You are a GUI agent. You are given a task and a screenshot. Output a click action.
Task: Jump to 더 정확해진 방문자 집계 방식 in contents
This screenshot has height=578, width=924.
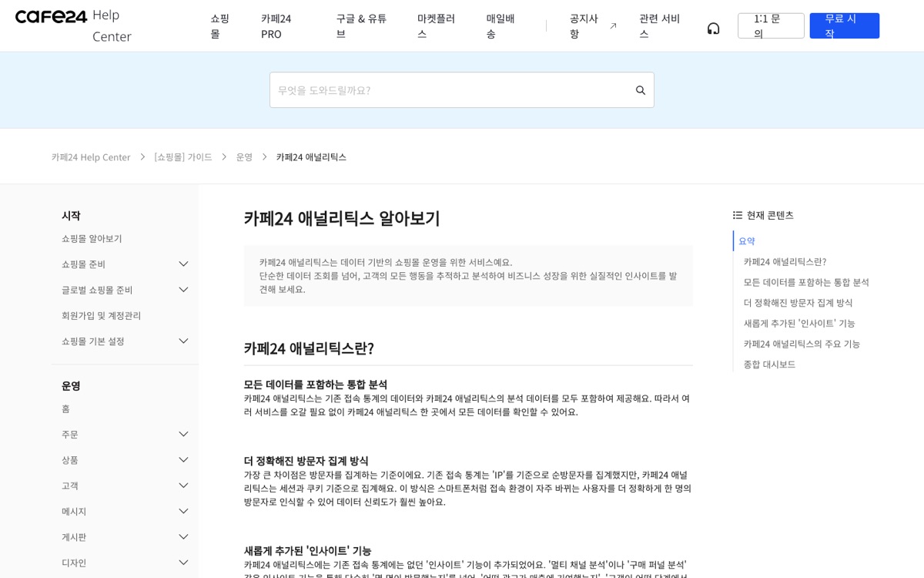tap(798, 303)
